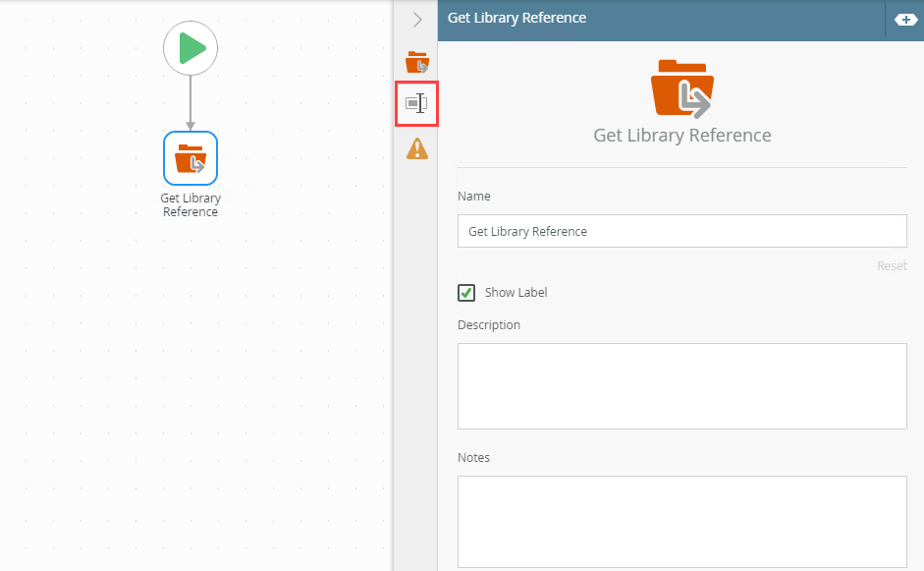Image resolution: width=924 pixels, height=571 pixels.
Task: Click the Get Library Reference panel header title
Action: tap(516, 18)
